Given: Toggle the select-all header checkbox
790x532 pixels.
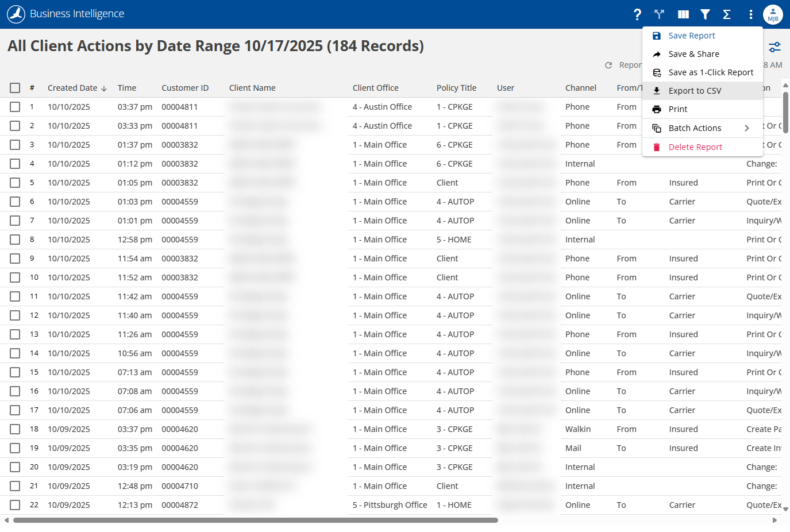Looking at the screenshot, I should coord(15,88).
